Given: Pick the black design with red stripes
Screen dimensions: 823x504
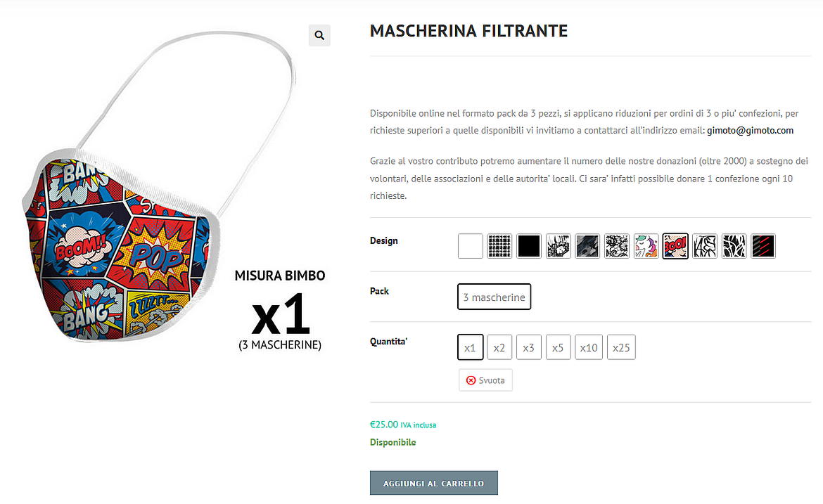Looking at the screenshot, I should [x=763, y=246].
